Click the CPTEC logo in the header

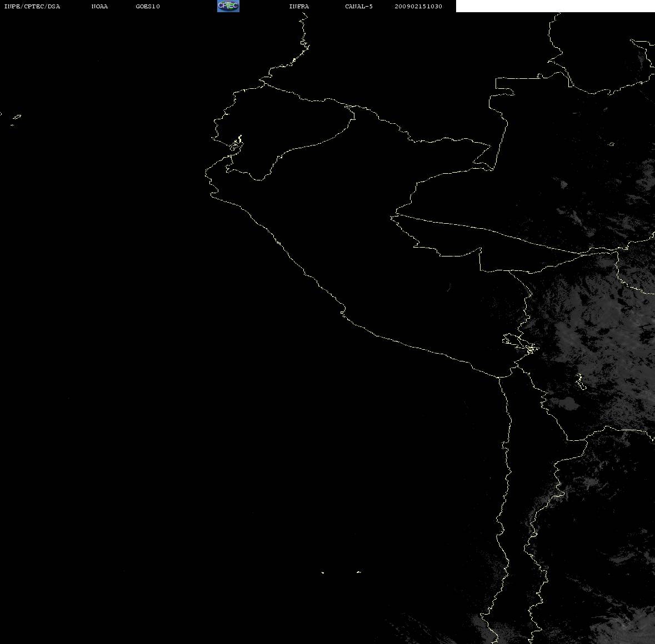coord(228,6)
